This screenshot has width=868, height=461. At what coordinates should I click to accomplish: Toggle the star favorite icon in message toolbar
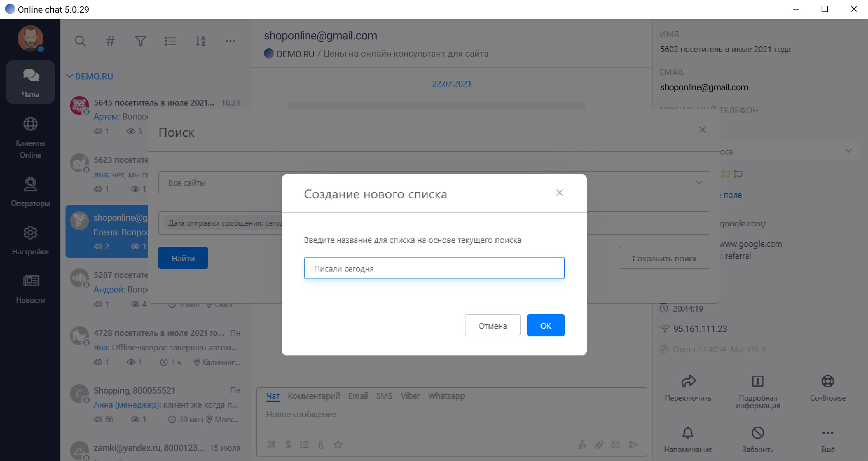tap(338, 445)
